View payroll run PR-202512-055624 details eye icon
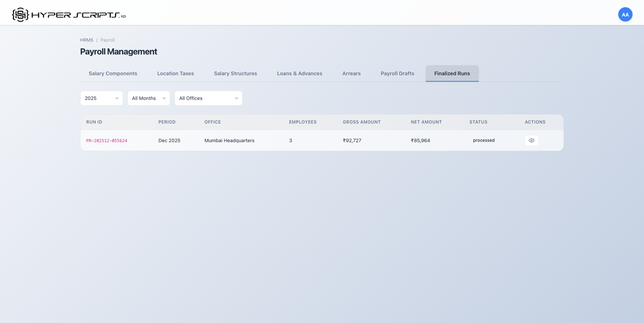This screenshot has width=644, height=323. [x=531, y=140]
